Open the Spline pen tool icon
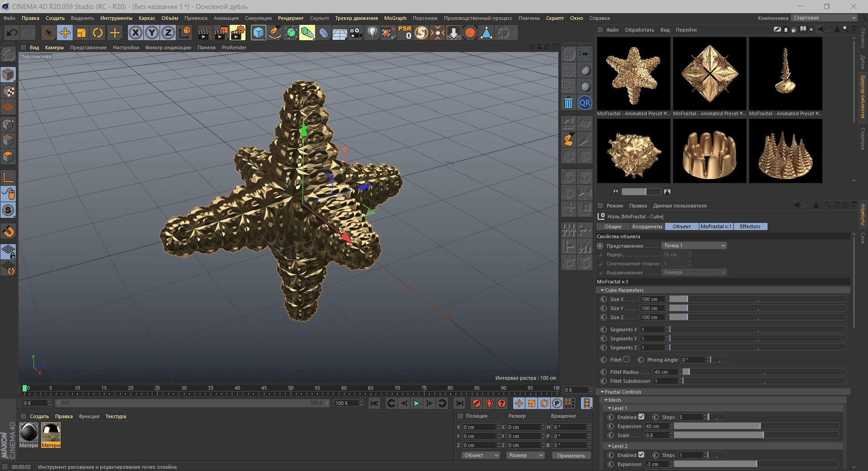The height and width of the screenshot is (471, 868). [274, 33]
